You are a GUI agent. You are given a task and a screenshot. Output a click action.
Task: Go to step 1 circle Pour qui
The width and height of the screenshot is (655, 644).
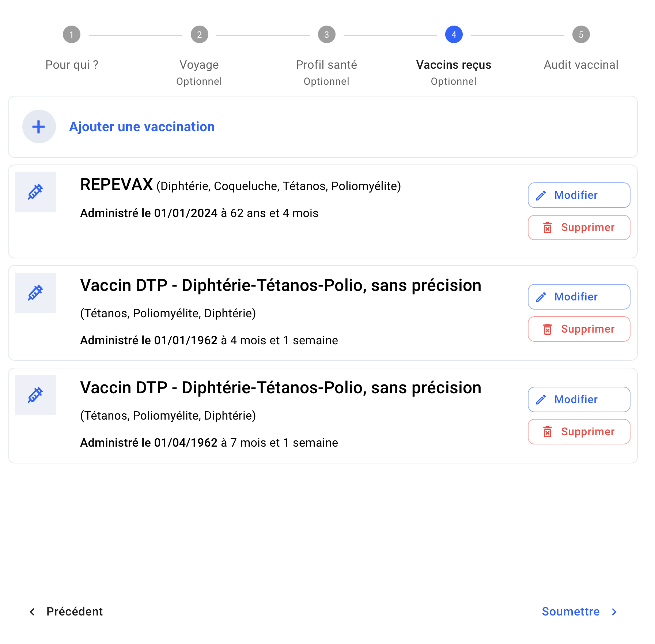point(72,35)
